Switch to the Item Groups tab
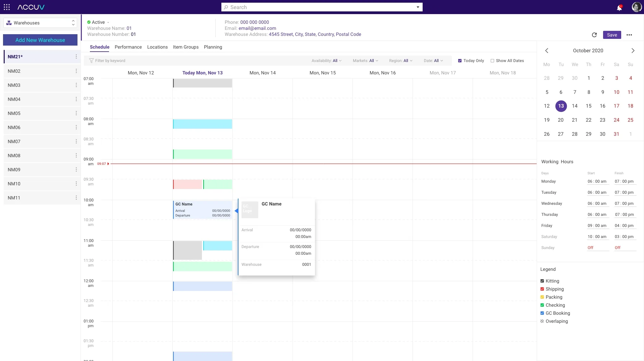This screenshot has width=644, height=361. pyautogui.click(x=186, y=47)
